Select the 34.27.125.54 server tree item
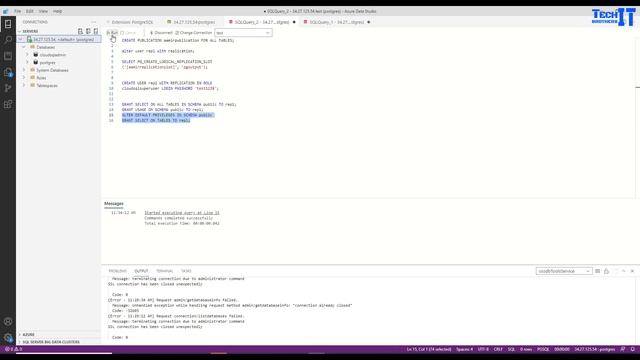640x360 pixels. [59, 40]
